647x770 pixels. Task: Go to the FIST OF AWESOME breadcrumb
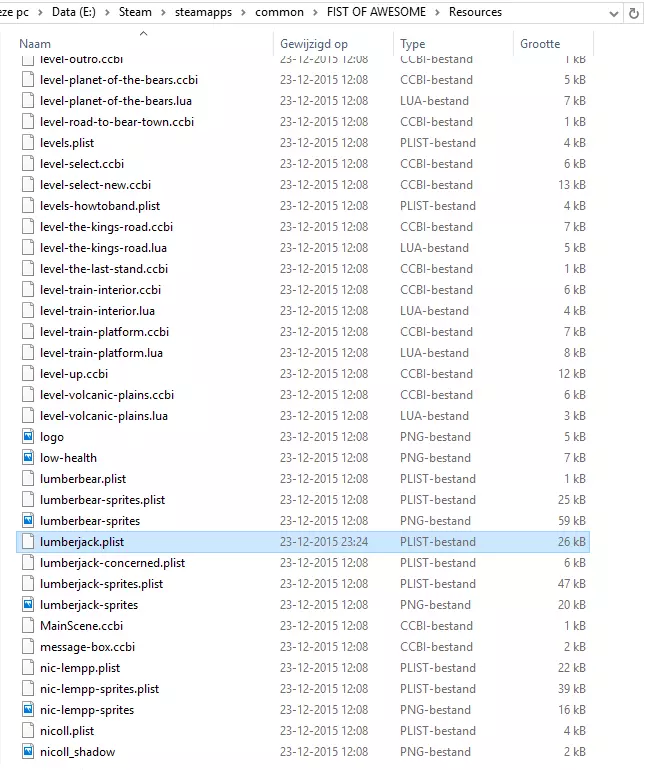tap(377, 12)
